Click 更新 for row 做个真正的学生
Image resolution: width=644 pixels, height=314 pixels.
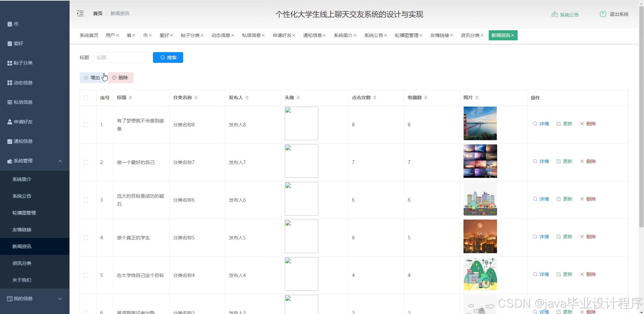pos(564,237)
